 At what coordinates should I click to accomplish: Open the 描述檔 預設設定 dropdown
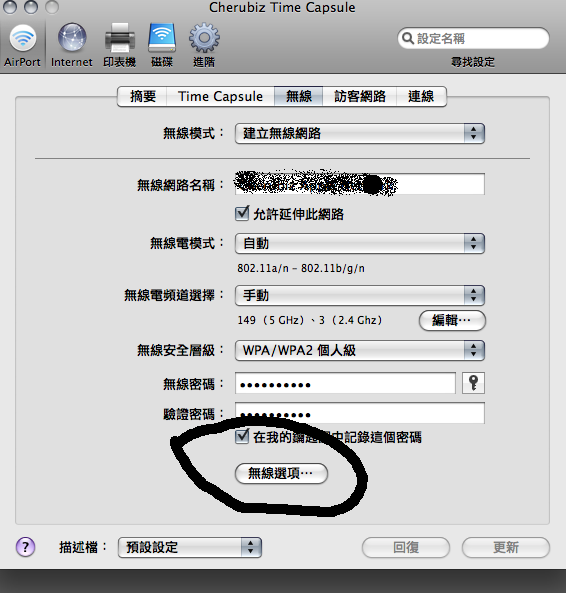point(189,547)
